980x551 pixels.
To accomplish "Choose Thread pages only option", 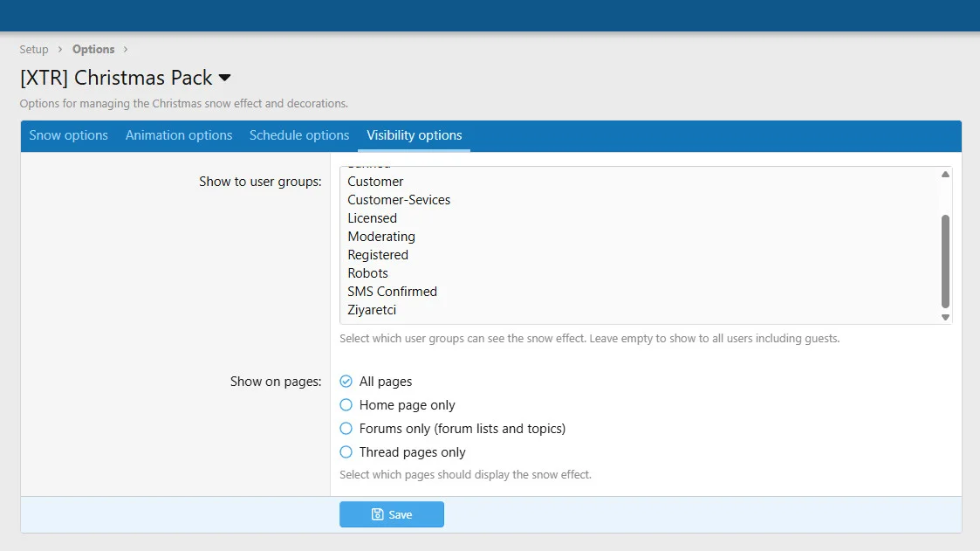I will click(346, 452).
